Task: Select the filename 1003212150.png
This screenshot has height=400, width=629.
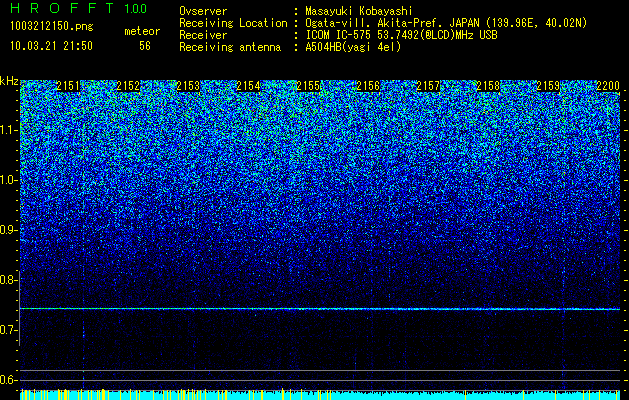Action: coord(52,26)
